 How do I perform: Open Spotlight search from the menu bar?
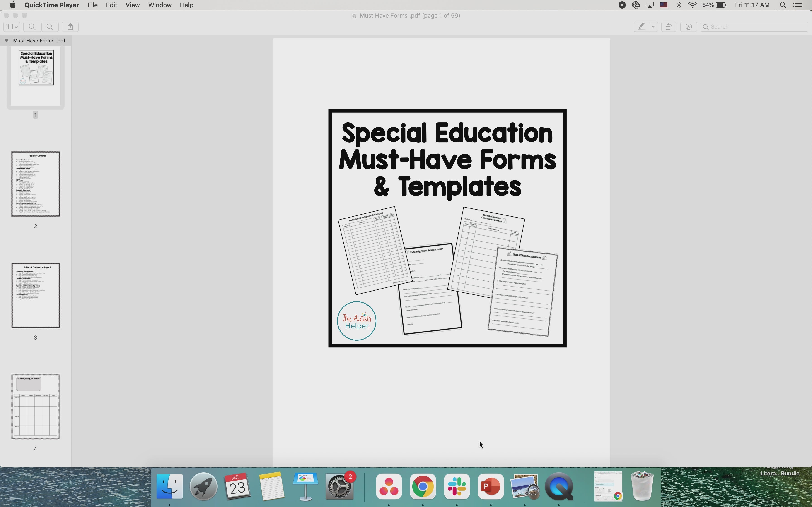pos(783,5)
